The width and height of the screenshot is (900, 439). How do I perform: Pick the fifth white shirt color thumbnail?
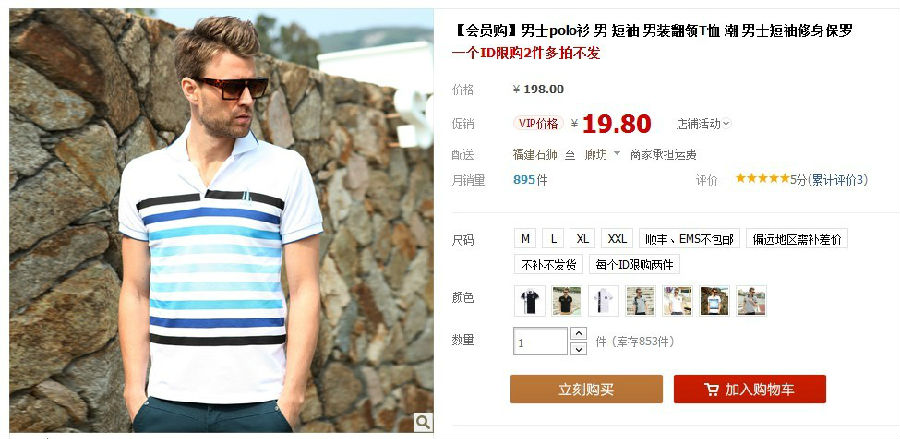(x=677, y=301)
